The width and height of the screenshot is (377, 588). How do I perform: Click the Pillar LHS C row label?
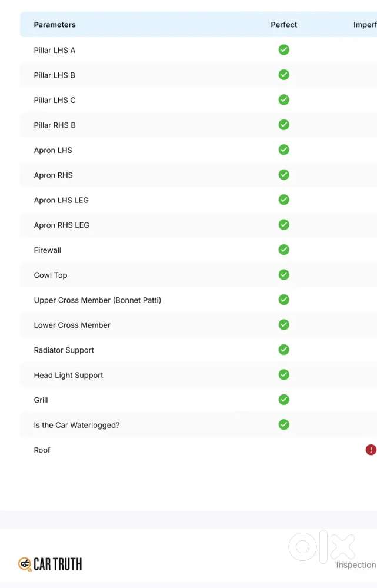pyautogui.click(x=55, y=100)
